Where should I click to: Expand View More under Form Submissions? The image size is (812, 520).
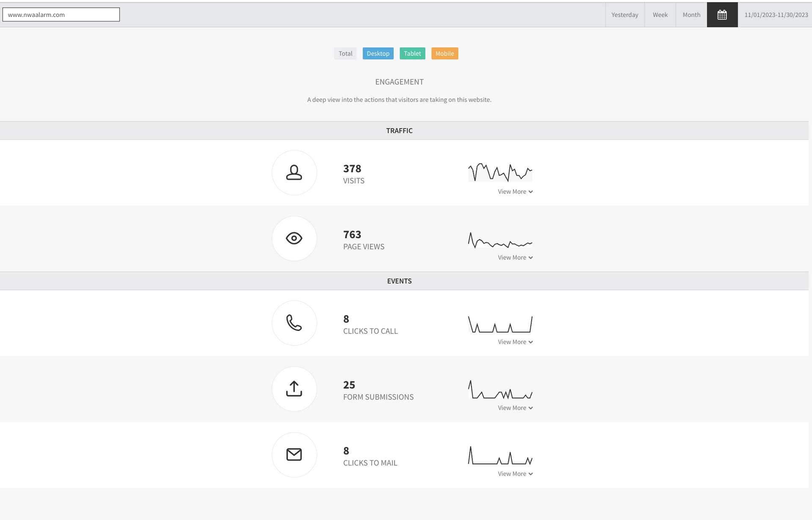point(515,408)
